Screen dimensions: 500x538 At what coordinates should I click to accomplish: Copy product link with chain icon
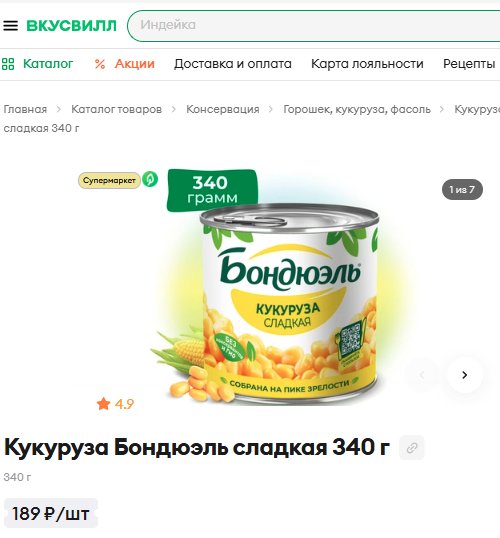[411, 447]
